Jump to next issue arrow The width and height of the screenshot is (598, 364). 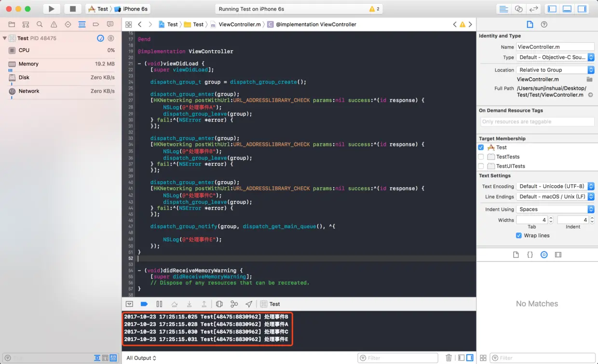coord(470,24)
